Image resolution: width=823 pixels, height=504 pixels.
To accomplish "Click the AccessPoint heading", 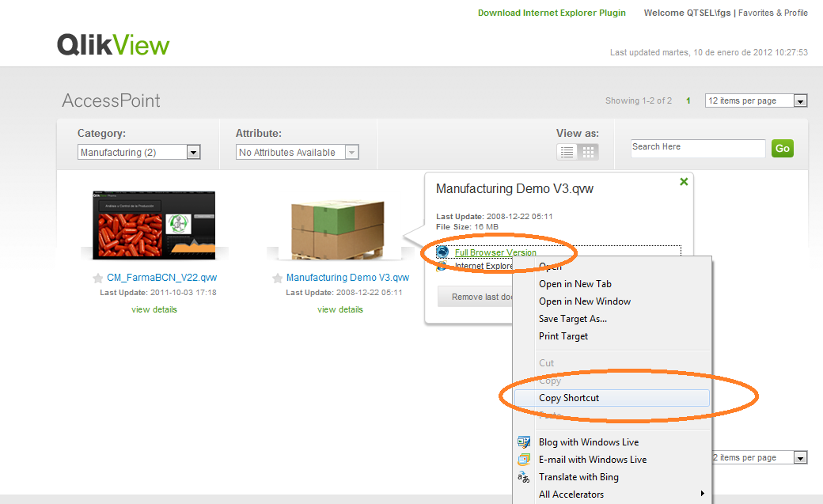I will (x=112, y=100).
